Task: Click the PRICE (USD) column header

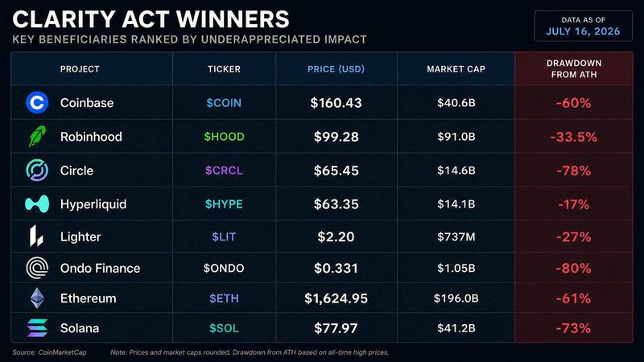Action: [336, 69]
